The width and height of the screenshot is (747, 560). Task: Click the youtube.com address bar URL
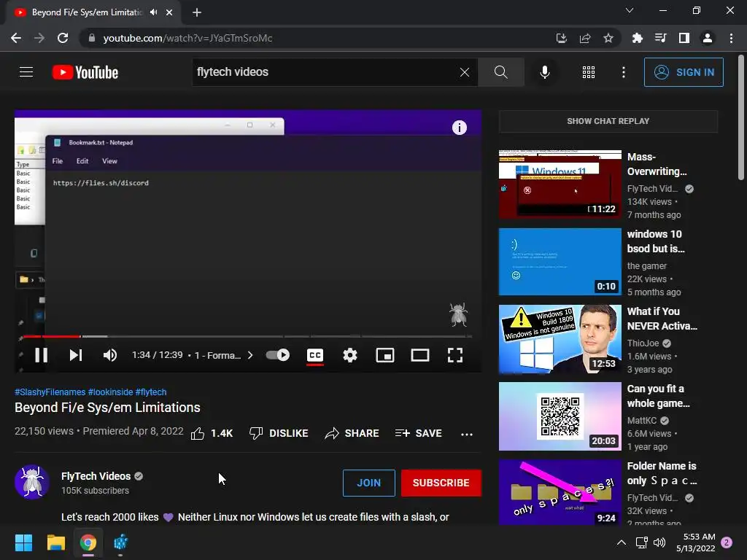coord(187,38)
